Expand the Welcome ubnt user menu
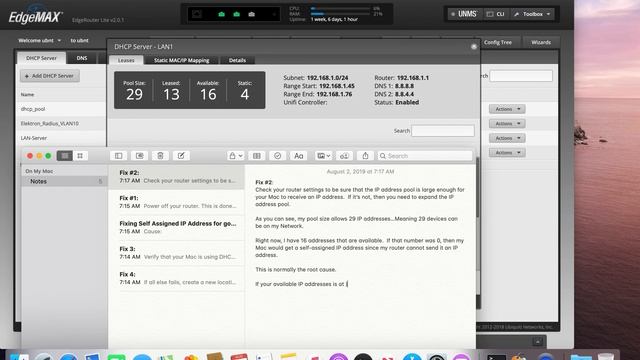This screenshot has width=640, height=360. (x=39, y=40)
